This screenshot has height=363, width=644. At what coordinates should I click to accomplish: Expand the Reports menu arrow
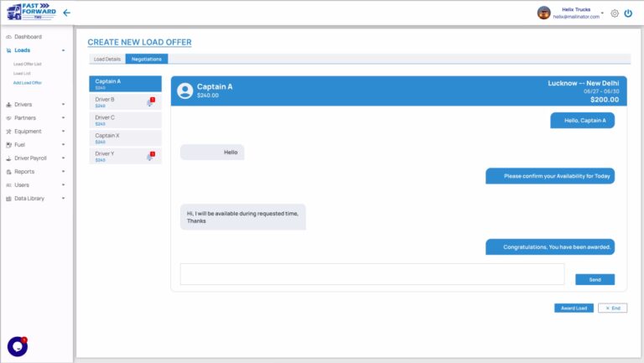[x=63, y=172]
